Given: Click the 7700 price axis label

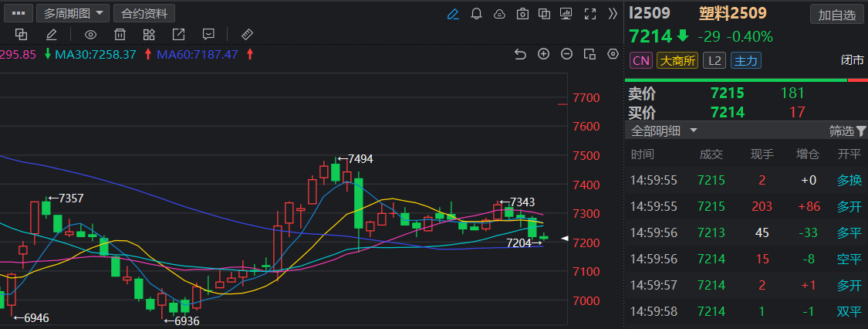Looking at the screenshot, I should pos(586,98).
